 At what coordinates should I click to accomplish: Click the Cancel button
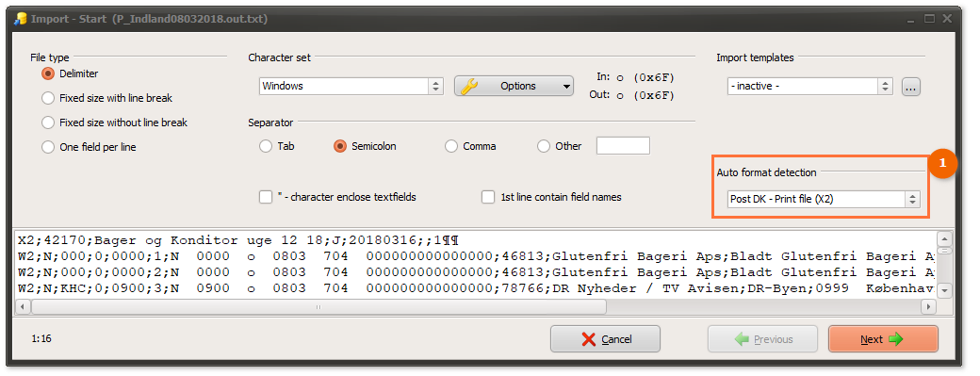tap(605, 339)
